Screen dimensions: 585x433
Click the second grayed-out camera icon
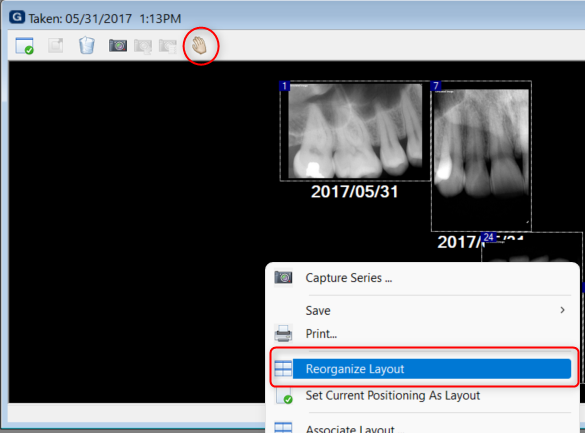[143, 46]
